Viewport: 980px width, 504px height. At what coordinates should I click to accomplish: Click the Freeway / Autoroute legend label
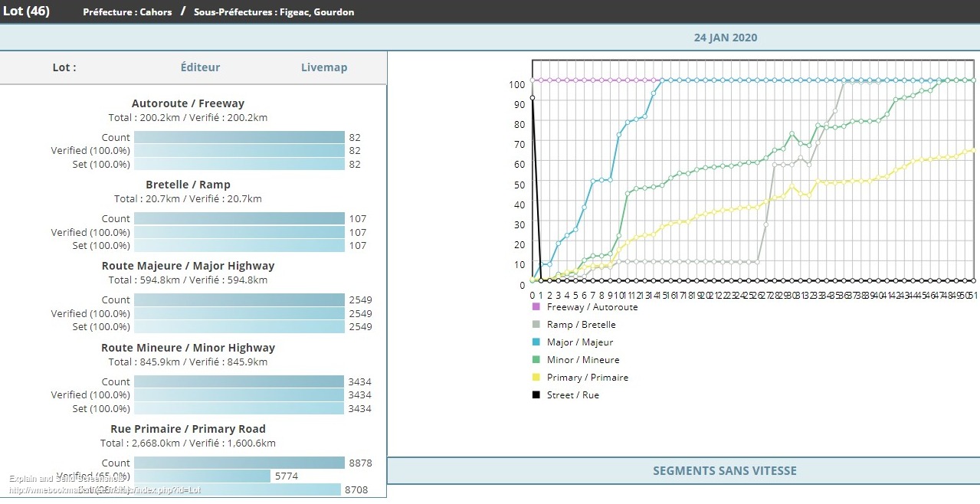pyautogui.click(x=592, y=307)
